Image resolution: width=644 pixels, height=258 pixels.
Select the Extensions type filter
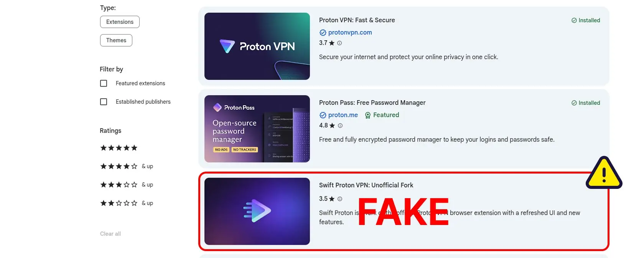[x=120, y=22]
